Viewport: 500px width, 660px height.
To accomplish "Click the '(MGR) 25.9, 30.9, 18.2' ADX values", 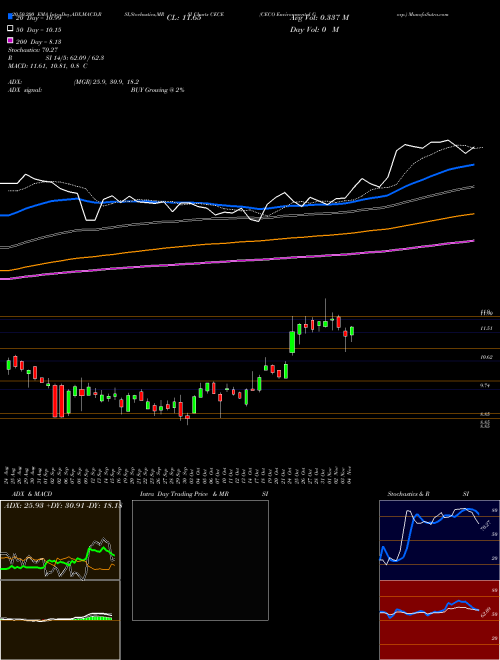I will coord(106,82).
